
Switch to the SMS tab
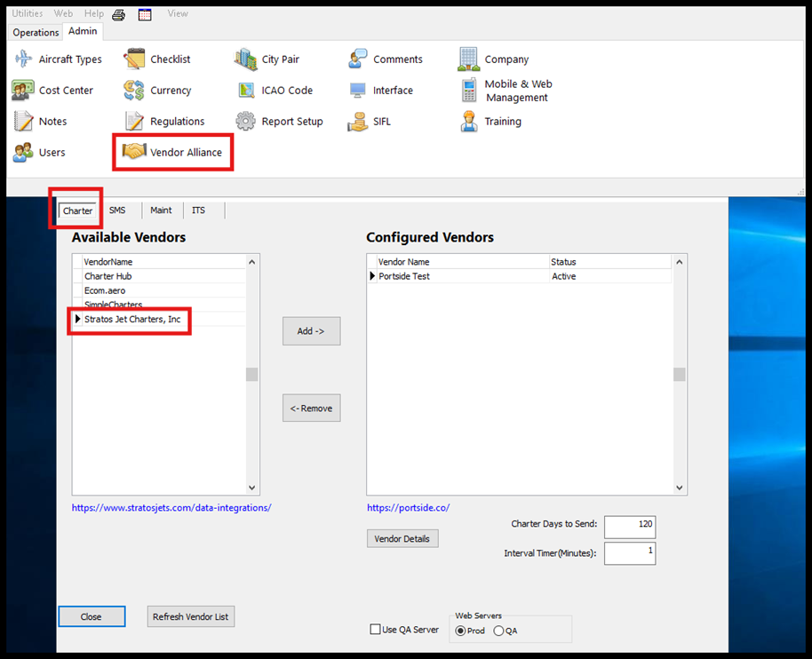pos(117,210)
